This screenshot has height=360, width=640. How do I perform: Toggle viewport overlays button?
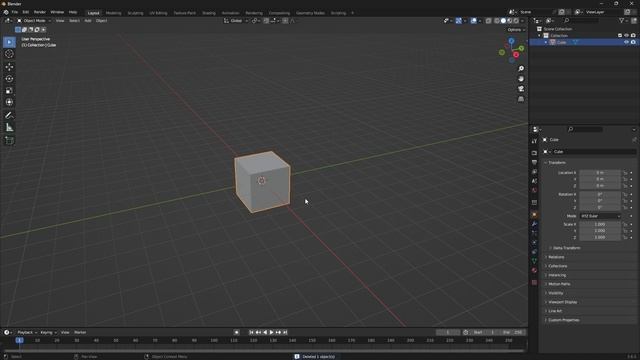point(473,21)
